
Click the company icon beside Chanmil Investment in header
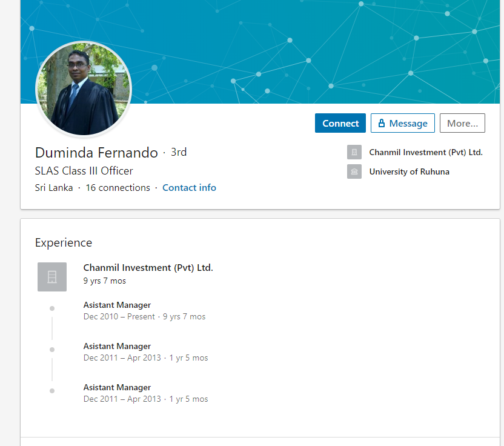(x=354, y=152)
